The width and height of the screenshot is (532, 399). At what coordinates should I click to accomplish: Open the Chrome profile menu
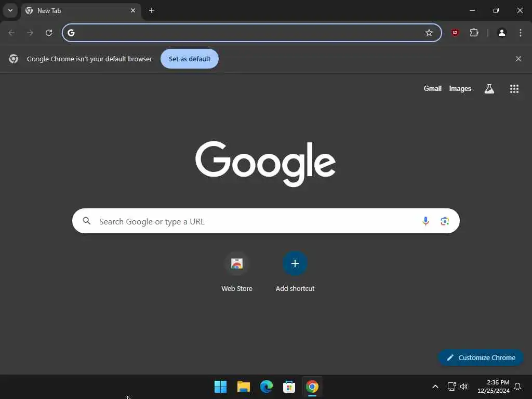coord(502,33)
